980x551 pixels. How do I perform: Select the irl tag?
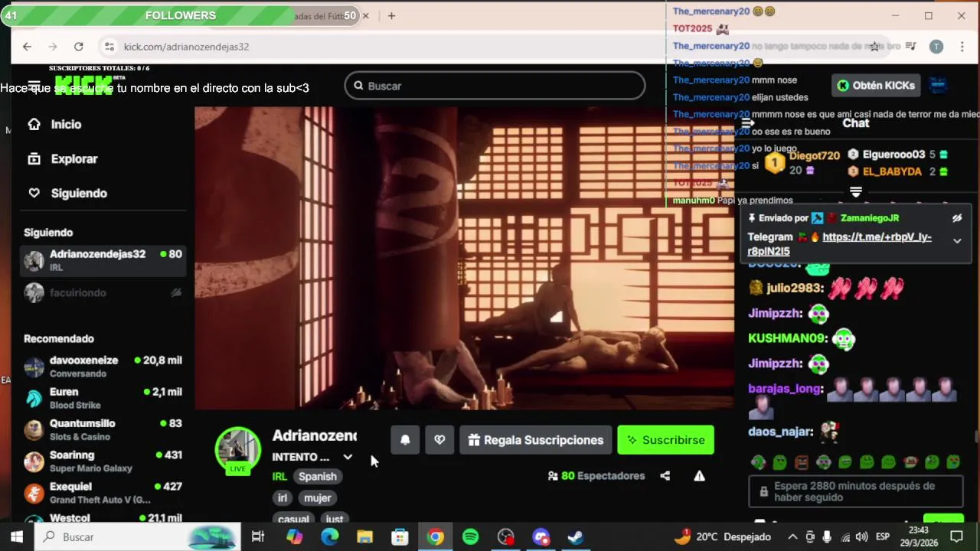[283, 497]
